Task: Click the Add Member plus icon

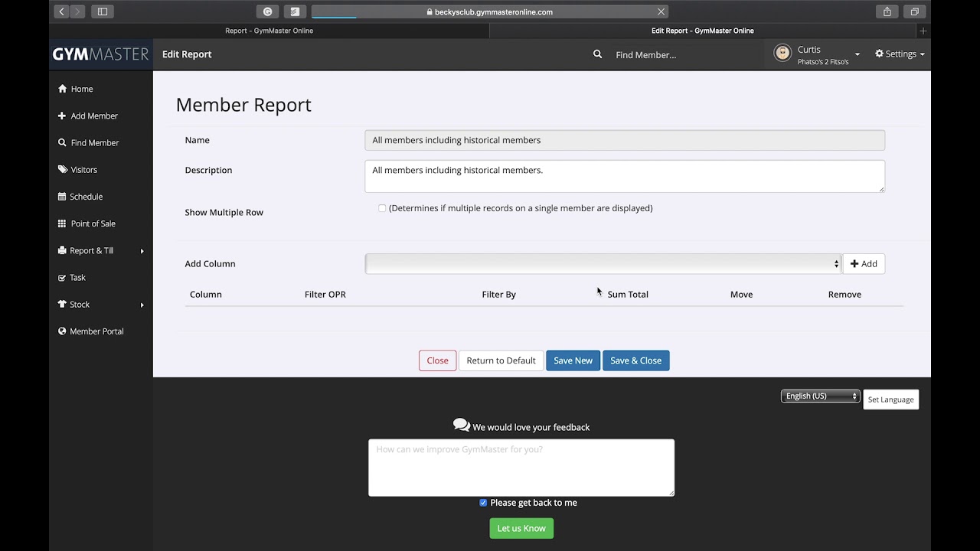Action: pos(62,116)
